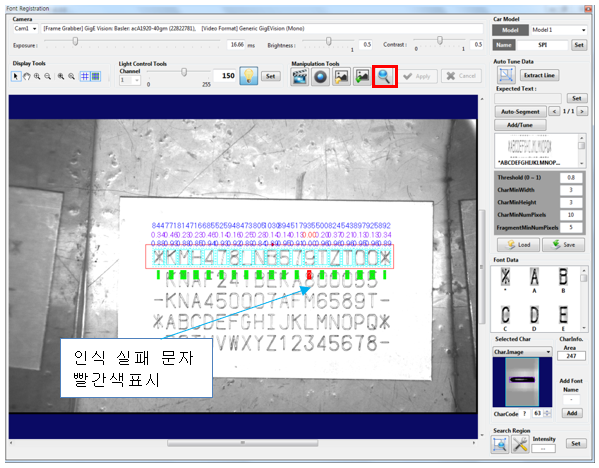The width and height of the screenshot is (599, 468).
Task: Click the Threshold value input field
Action: tap(571, 178)
